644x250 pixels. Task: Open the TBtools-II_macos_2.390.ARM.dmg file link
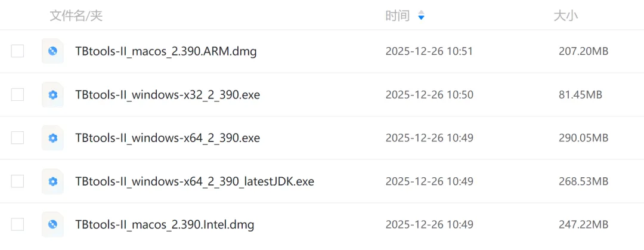click(x=166, y=51)
